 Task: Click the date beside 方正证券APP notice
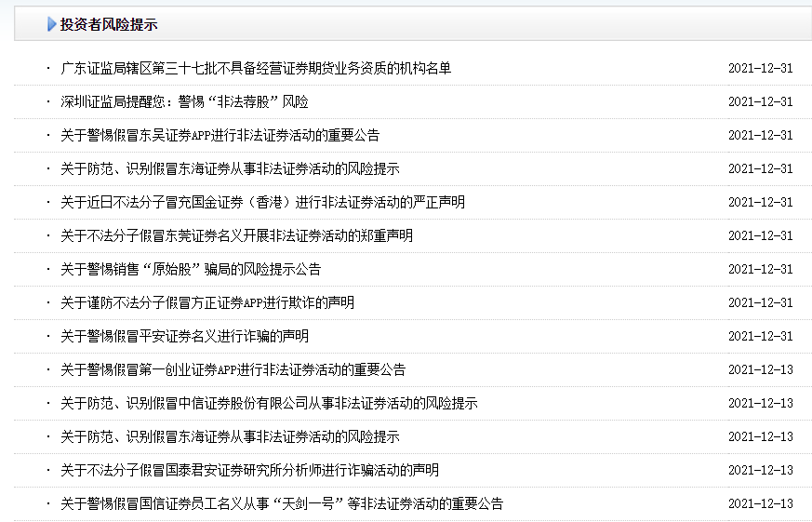(760, 303)
